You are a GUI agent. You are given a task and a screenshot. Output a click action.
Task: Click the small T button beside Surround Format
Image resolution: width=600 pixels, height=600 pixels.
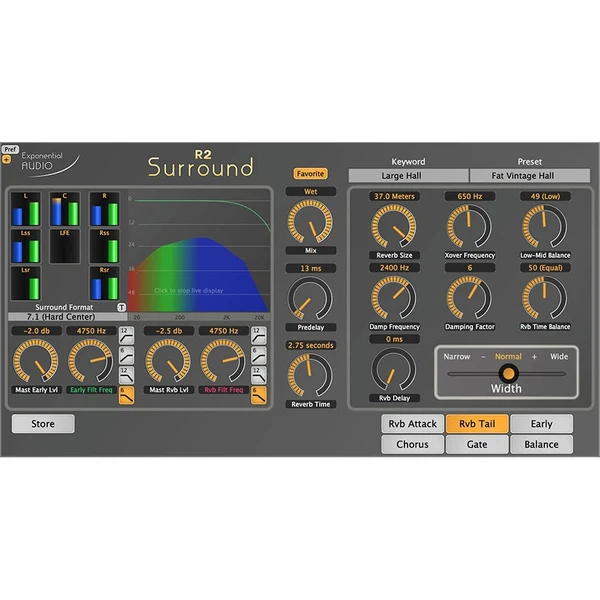[x=122, y=307]
